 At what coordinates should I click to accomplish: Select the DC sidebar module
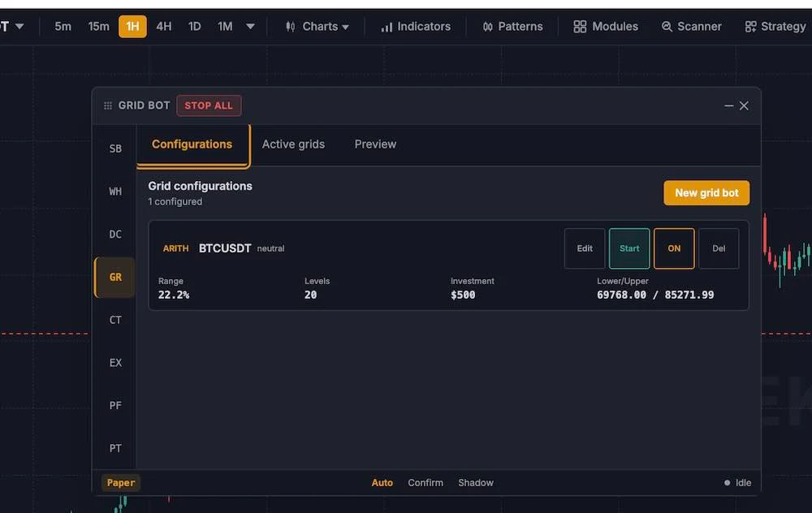tap(115, 235)
